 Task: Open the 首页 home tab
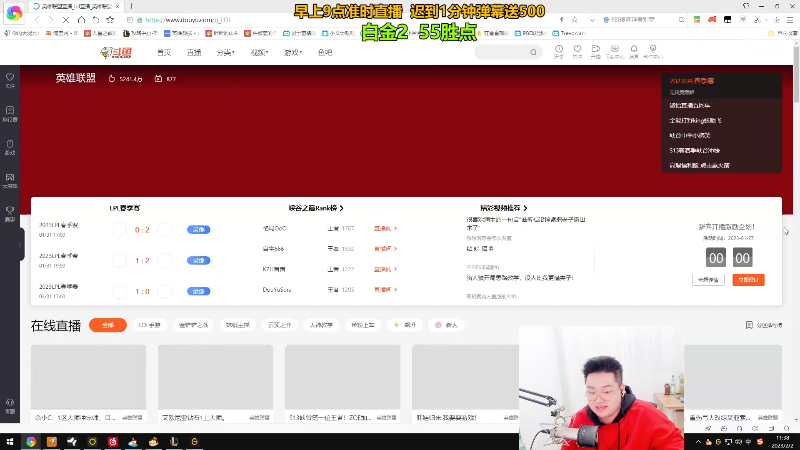coord(164,53)
